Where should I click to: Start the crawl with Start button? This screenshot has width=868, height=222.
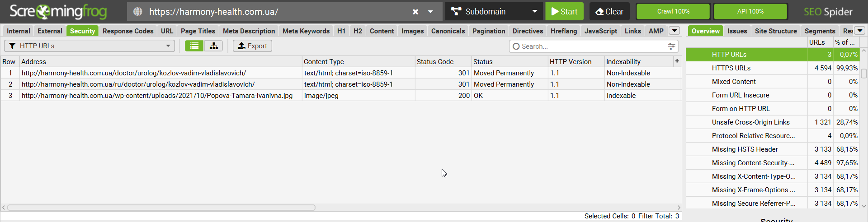coord(564,11)
